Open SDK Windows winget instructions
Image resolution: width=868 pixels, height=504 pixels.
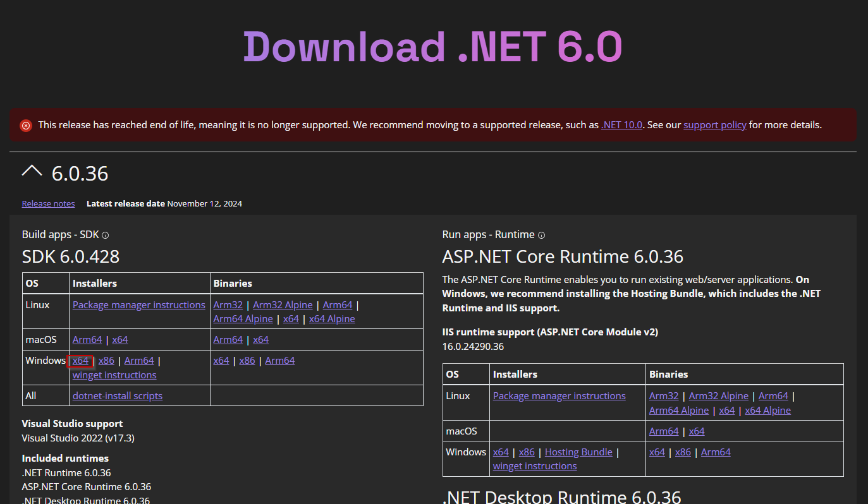[x=114, y=375]
